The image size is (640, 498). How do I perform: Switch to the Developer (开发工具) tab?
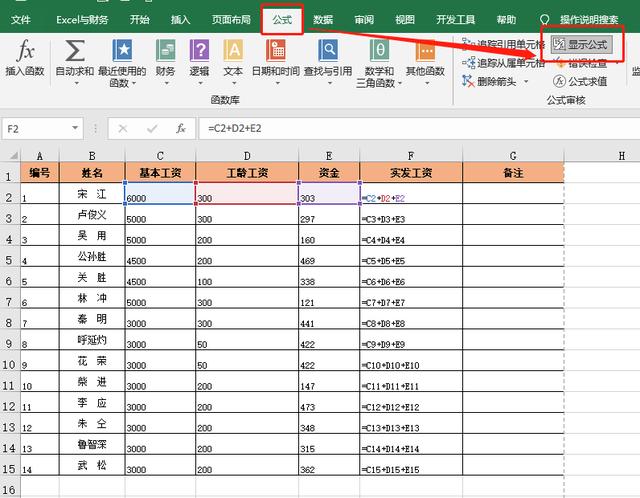pos(456,20)
